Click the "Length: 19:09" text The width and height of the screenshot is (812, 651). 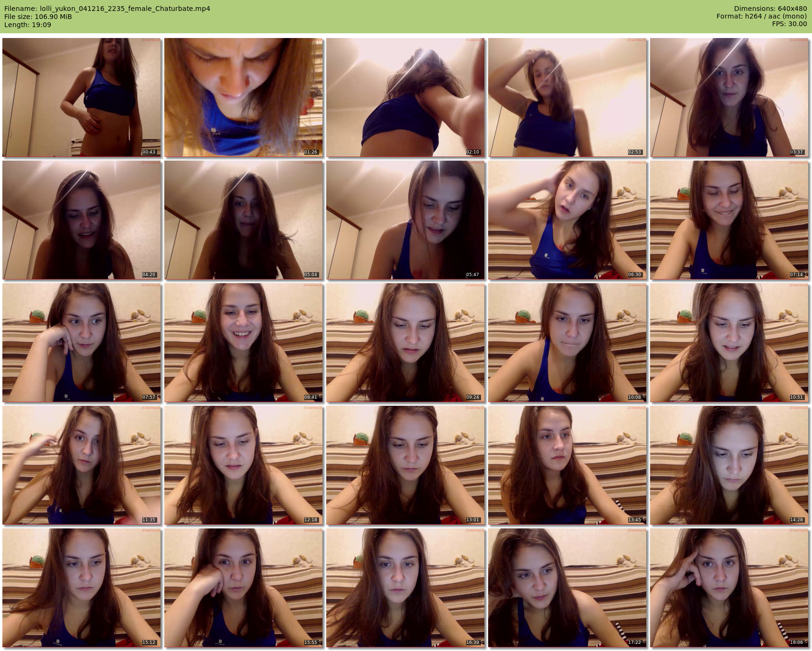pyautogui.click(x=28, y=25)
